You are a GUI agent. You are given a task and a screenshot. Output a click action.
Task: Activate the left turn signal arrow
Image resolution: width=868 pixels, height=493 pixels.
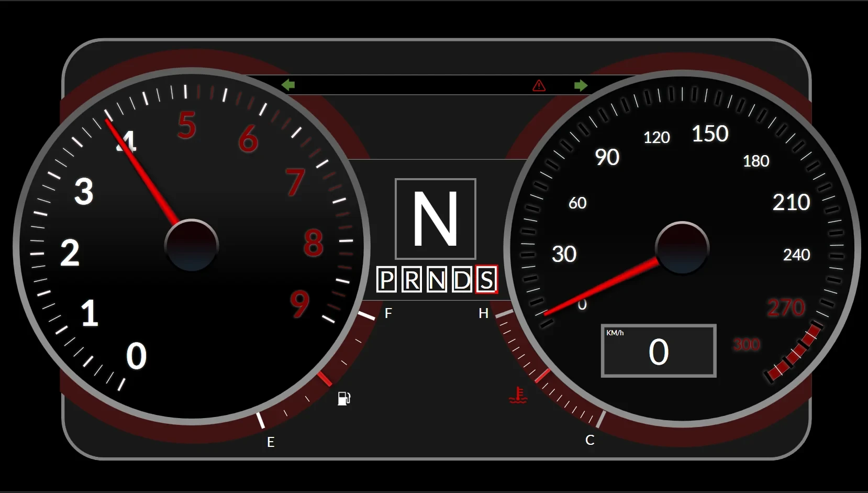[288, 85]
